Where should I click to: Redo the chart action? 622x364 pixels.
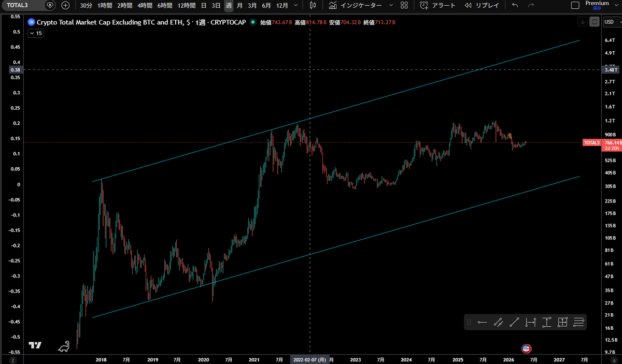(530, 5)
